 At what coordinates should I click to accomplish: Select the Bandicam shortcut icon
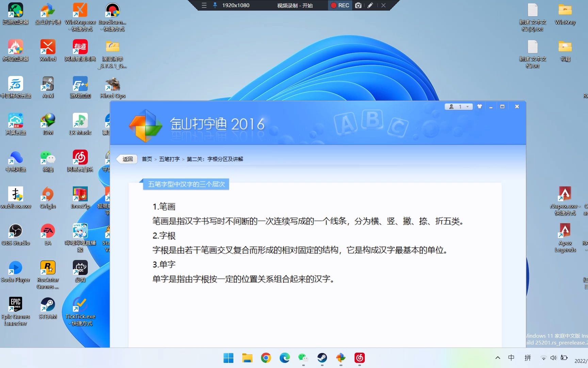112,17
